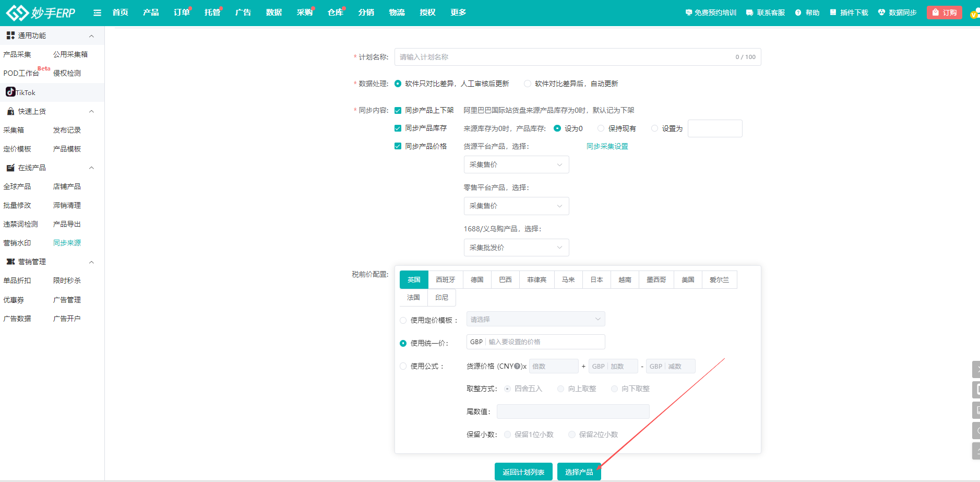Click the 选择产品 button

579,472
